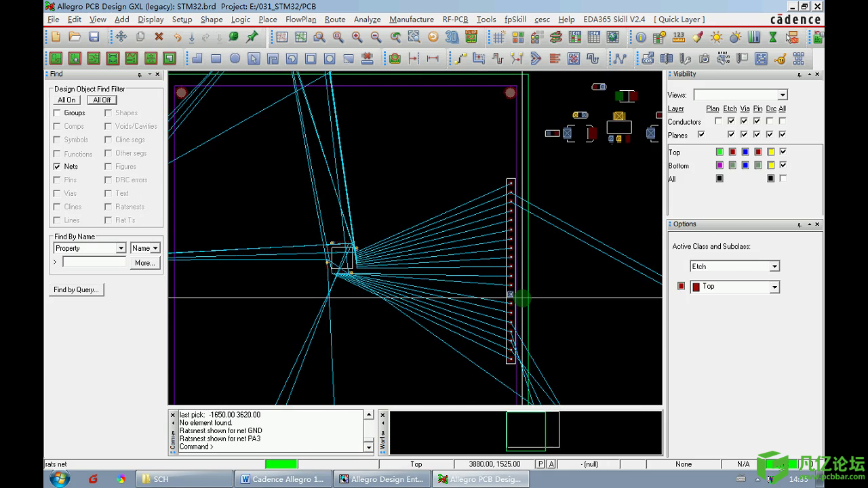Screen dimensions: 868x488
Task: Click the New file icon
Action: (x=56, y=37)
